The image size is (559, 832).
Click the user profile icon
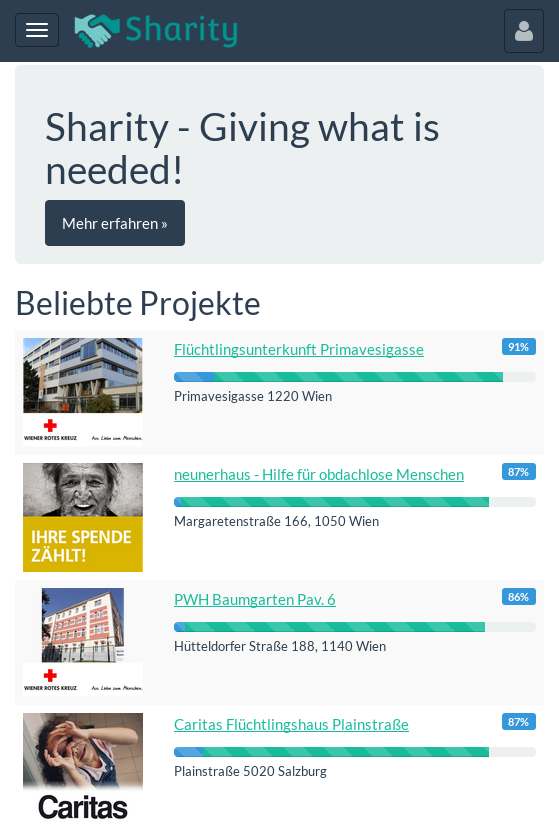[523, 31]
